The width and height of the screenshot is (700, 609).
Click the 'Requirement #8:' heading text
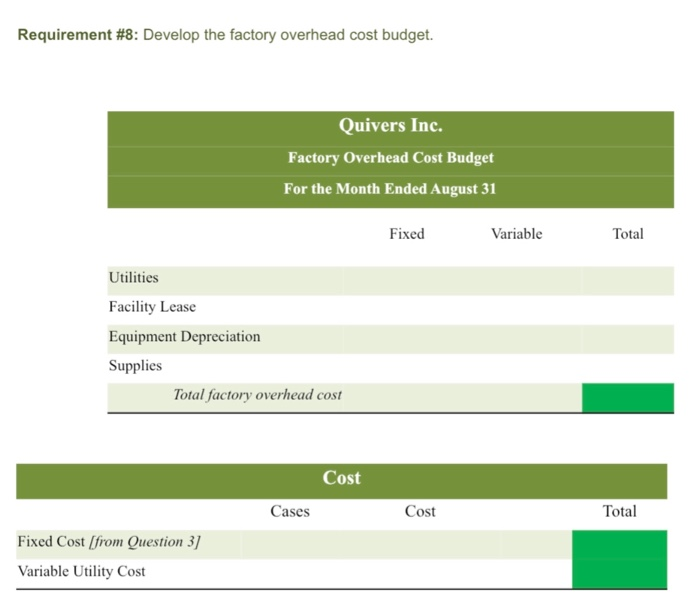pyautogui.click(x=78, y=35)
